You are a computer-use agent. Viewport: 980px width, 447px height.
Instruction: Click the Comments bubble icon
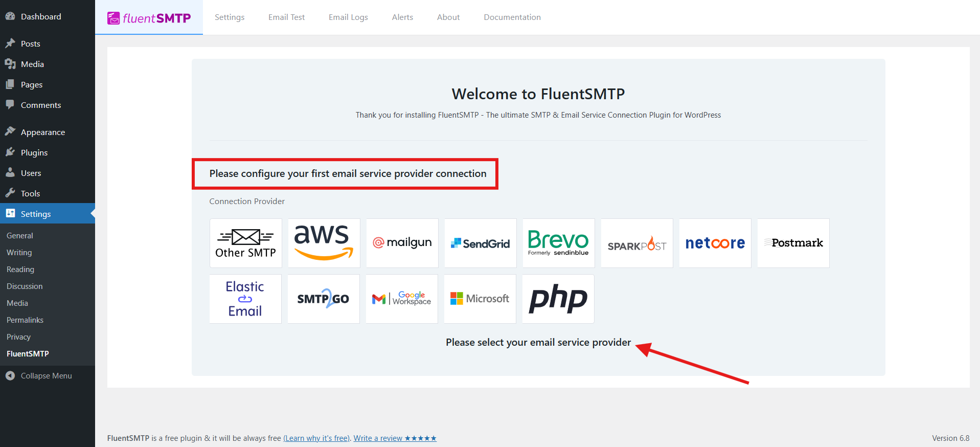[x=10, y=105]
